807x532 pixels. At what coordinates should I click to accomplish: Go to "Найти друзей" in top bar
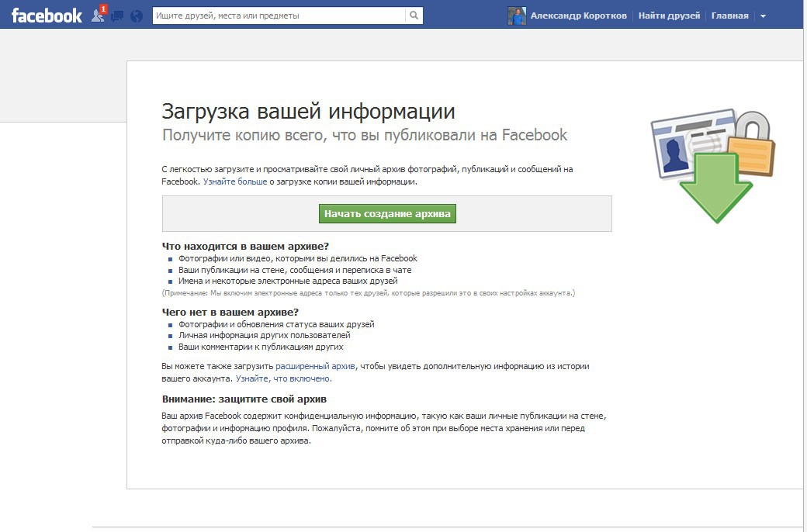670,16
